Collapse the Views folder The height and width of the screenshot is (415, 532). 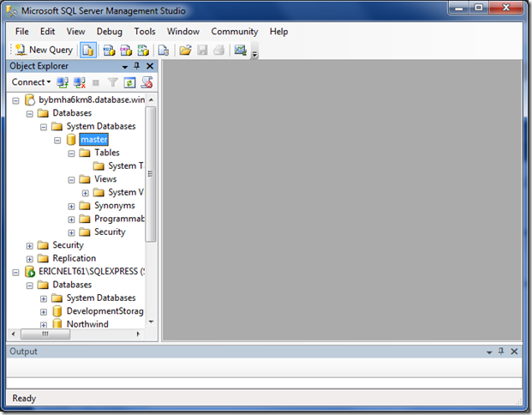[71, 180]
